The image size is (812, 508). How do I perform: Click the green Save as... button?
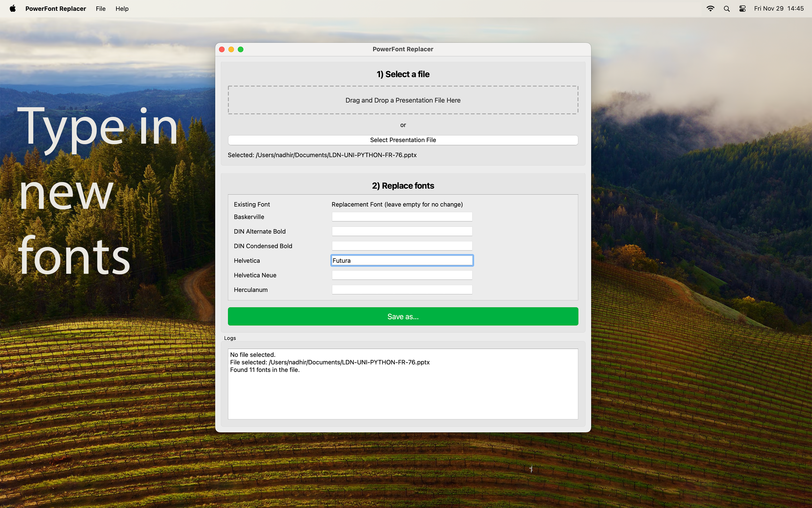(x=403, y=316)
